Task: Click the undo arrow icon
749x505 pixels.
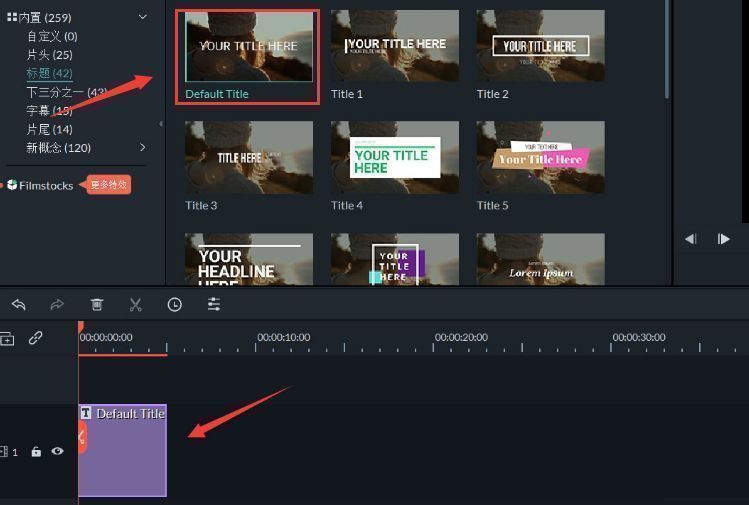Action: coord(19,304)
